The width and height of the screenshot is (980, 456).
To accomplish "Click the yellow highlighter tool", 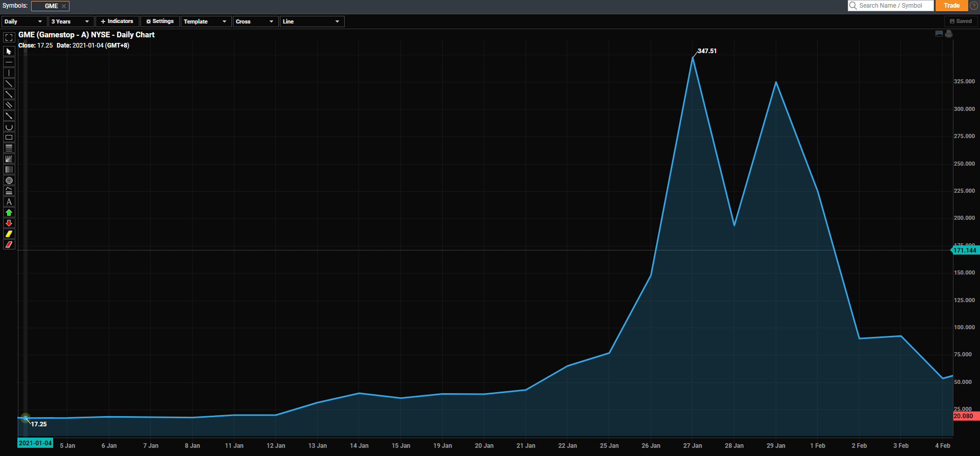I will [x=9, y=234].
